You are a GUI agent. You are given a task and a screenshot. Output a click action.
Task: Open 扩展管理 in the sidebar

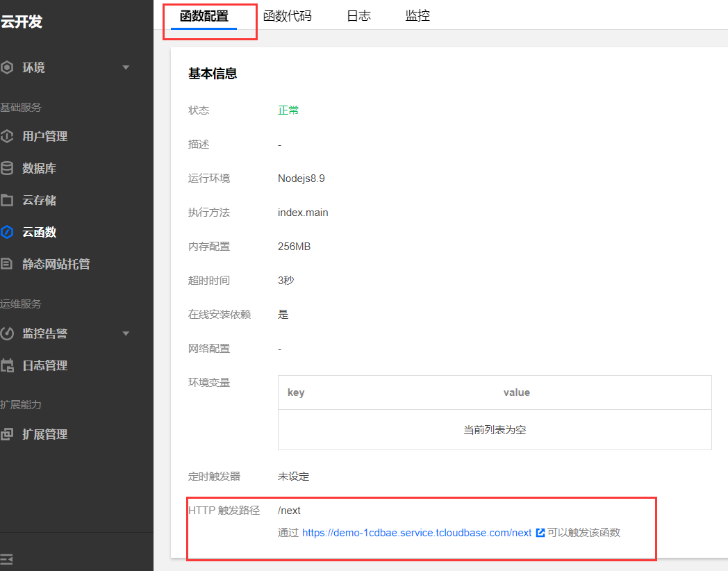click(x=45, y=434)
